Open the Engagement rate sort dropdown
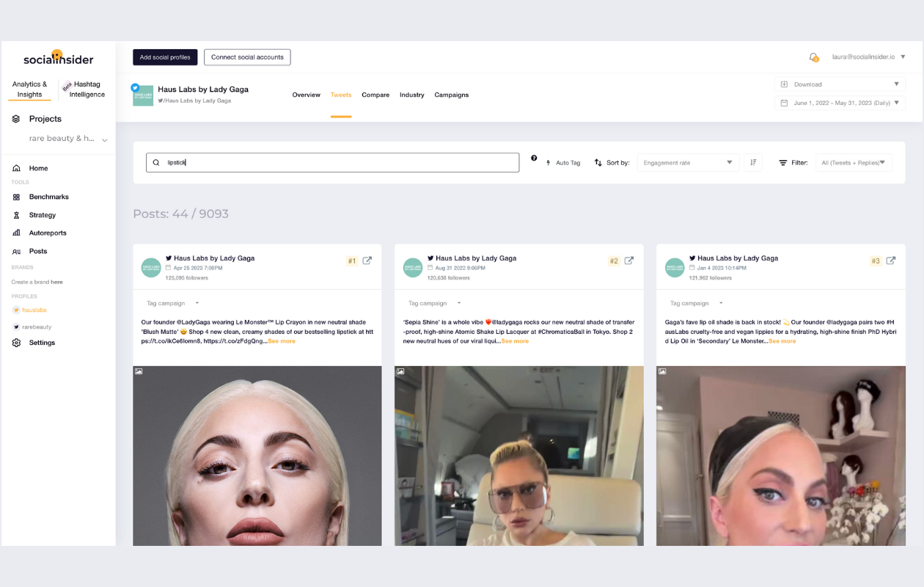The height and width of the screenshot is (587, 924). click(688, 163)
